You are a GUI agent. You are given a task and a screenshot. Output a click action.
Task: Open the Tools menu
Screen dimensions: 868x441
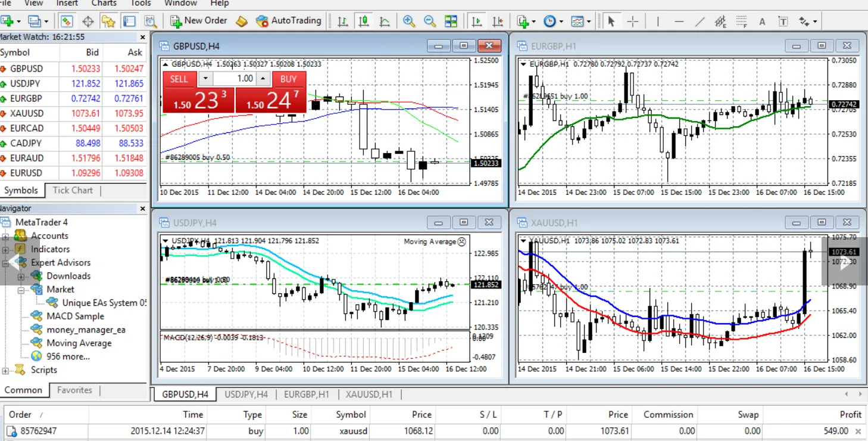pos(140,3)
